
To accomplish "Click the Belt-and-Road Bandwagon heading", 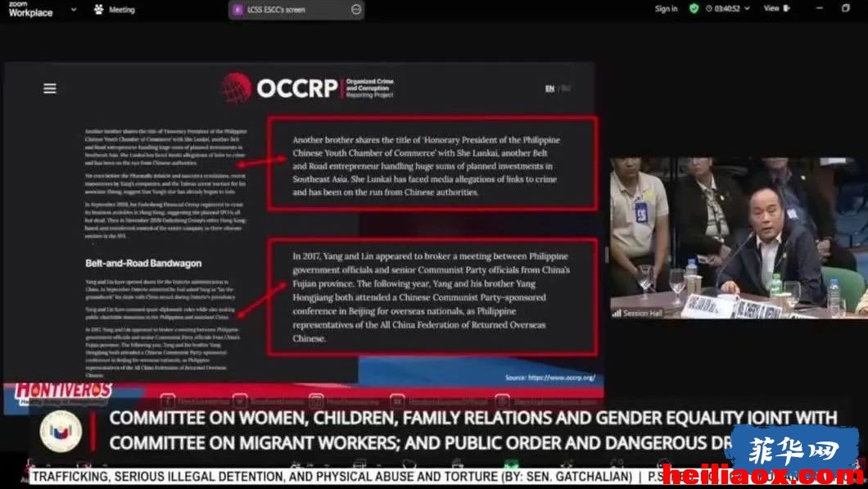I will 143,263.
